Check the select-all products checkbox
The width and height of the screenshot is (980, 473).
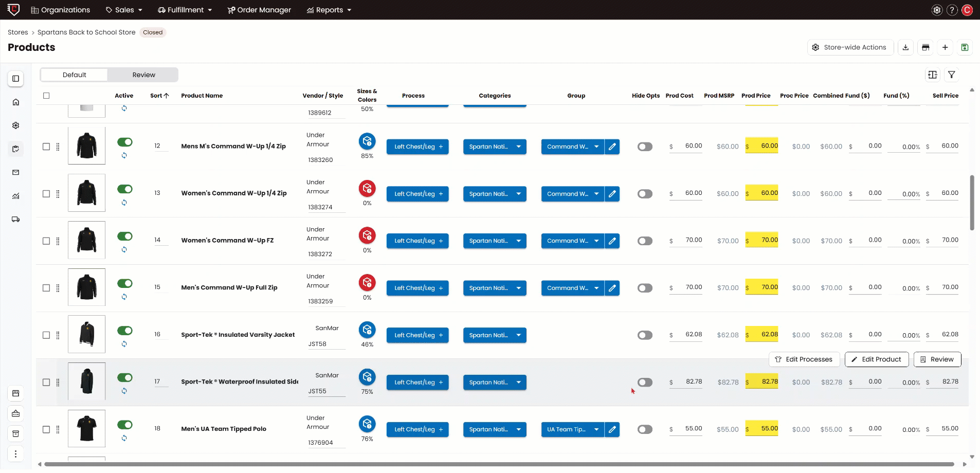46,96
